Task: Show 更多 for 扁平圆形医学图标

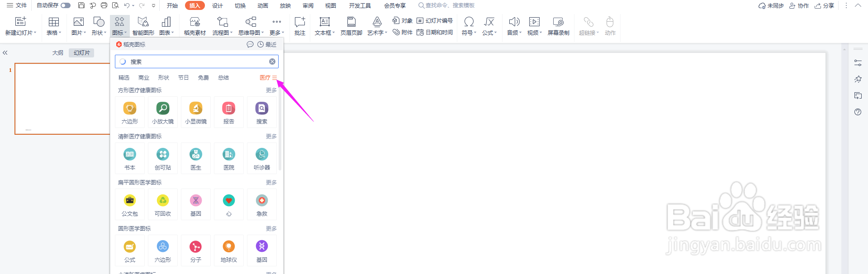Action: point(271,183)
